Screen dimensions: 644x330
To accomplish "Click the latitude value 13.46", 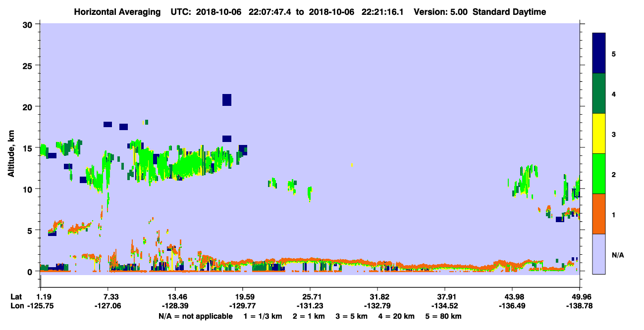I will tap(175, 297).
